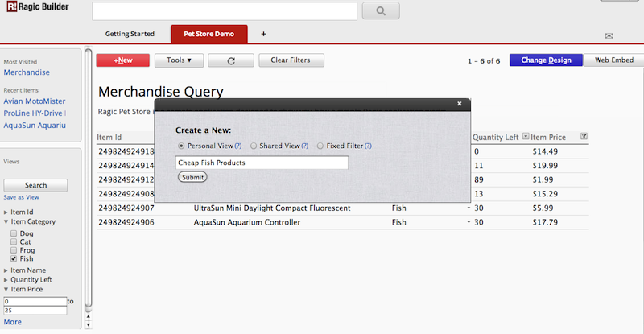
Task: Open the Quantity Left column dropdown arrow
Action: 526,137
